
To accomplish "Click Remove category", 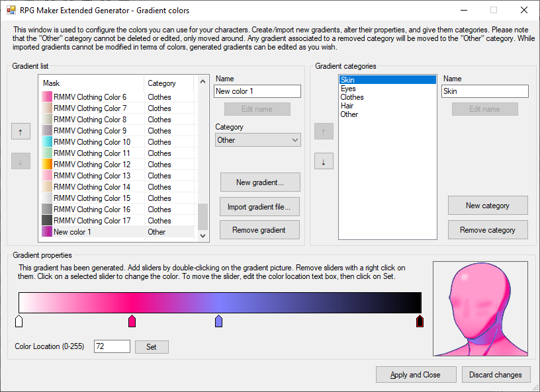I will pos(488,229).
